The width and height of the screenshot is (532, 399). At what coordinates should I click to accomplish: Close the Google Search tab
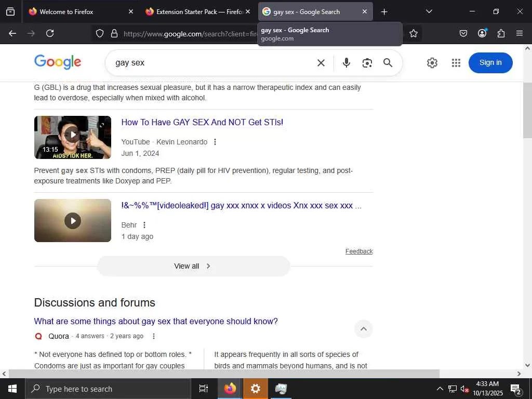click(364, 11)
